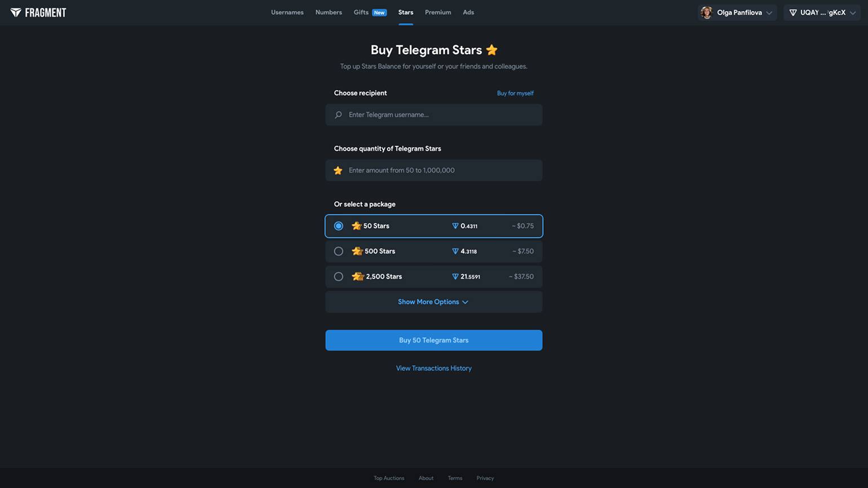Click the Buy for myself link

(515, 94)
